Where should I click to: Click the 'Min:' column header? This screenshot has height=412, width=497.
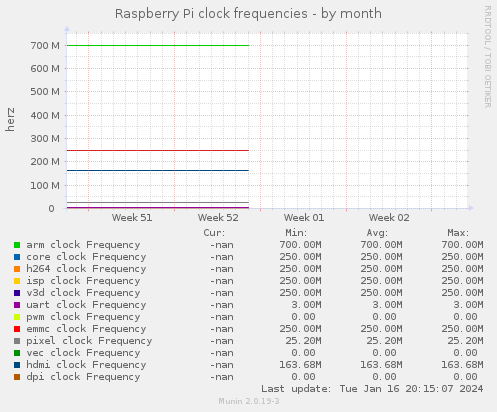pyautogui.click(x=296, y=233)
